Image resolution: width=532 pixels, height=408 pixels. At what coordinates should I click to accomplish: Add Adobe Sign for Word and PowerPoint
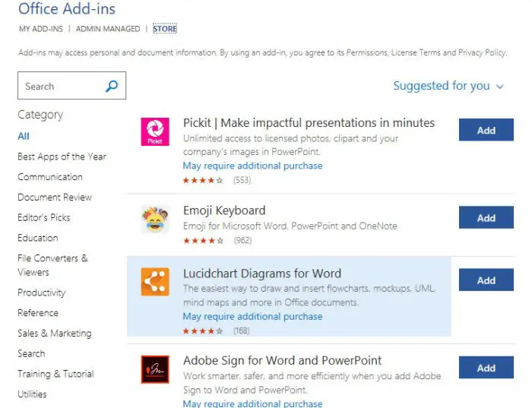(x=486, y=368)
